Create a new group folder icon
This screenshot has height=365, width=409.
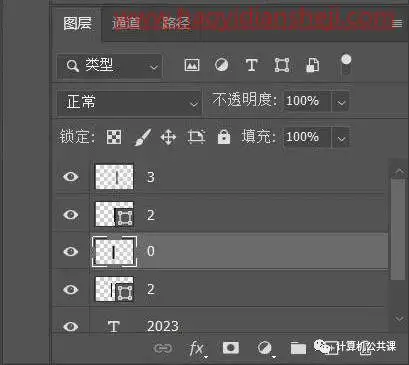[298, 348]
